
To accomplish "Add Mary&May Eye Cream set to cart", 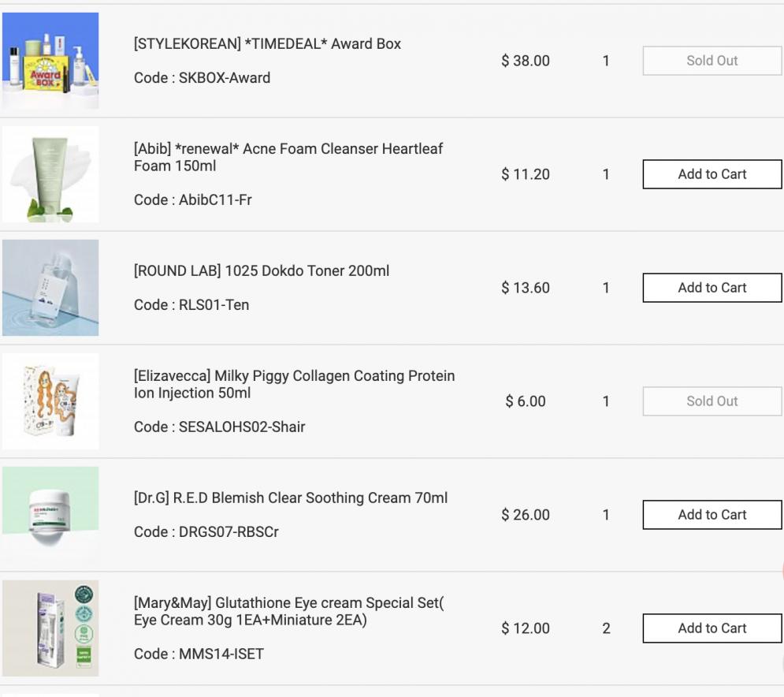I will pyautogui.click(x=712, y=628).
